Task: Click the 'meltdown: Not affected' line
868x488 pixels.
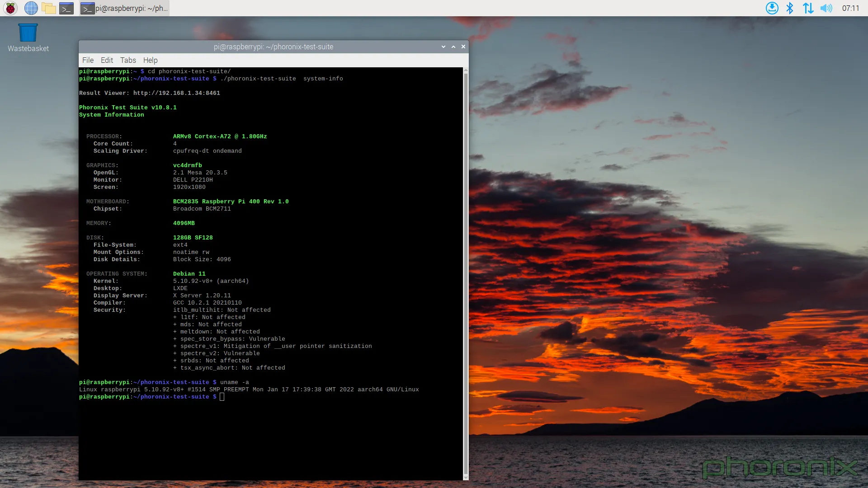Action: 217,332
